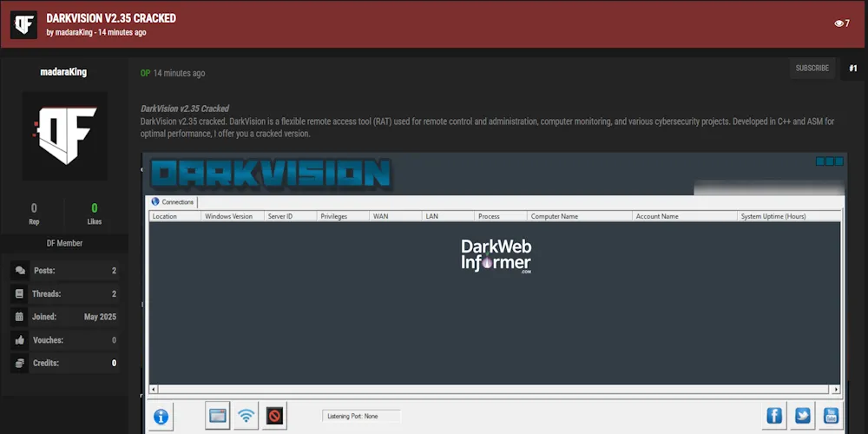Sort by the Computer Name column
The width and height of the screenshot is (868, 434).
[x=555, y=216]
